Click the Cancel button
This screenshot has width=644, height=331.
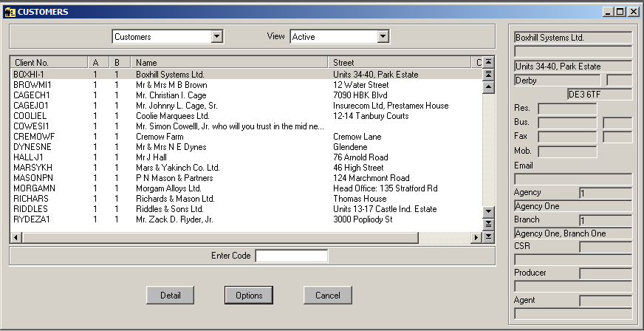tap(327, 296)
